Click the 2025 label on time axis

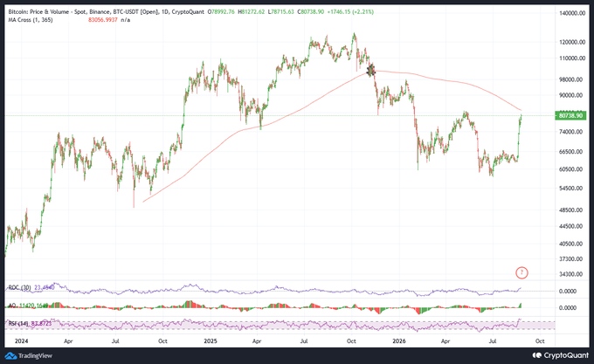[x=211, y=341]
